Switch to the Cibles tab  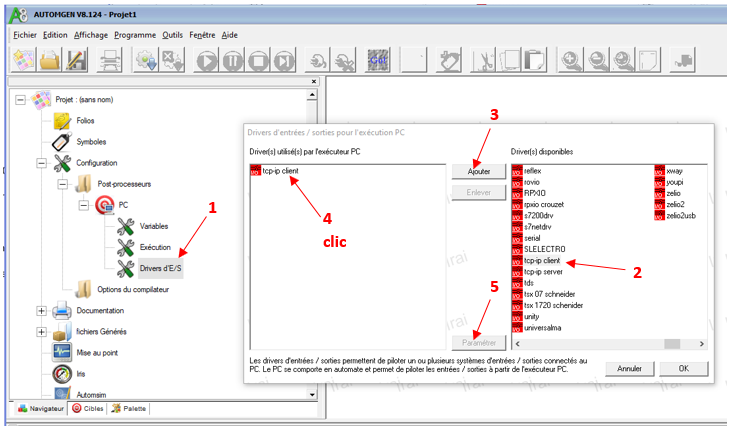pos(89,408)
